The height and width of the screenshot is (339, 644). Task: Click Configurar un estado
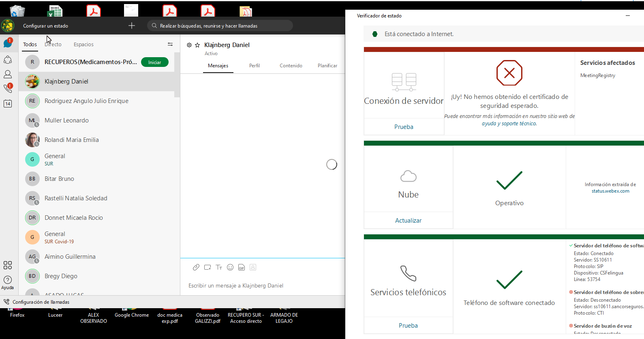[45, 26]
